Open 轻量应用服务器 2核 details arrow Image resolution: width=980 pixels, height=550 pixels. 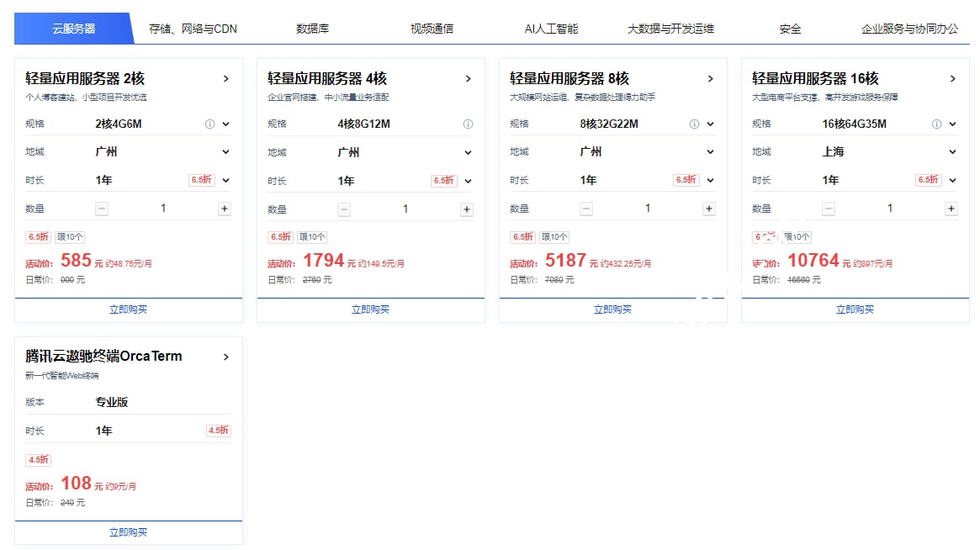click(225, 79)
